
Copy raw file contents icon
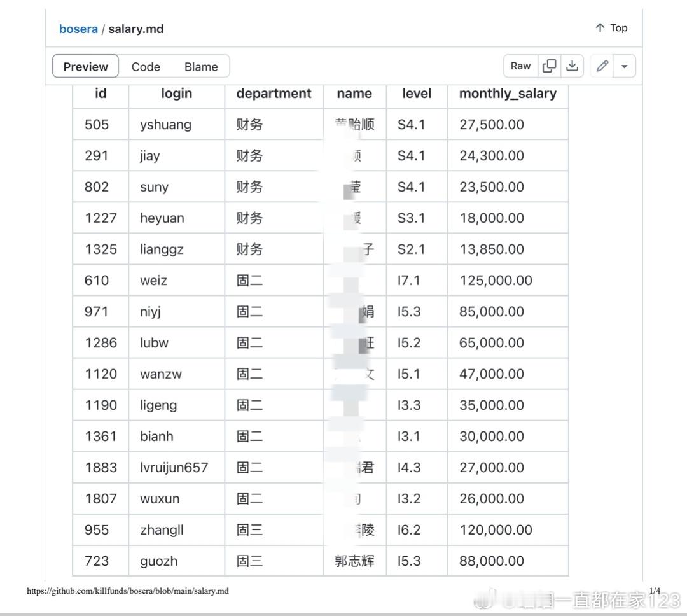click(x=549, y=66)
